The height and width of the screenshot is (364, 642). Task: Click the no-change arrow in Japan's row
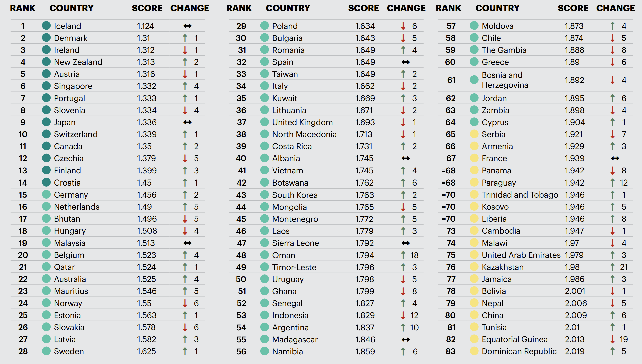pos(187,122)
